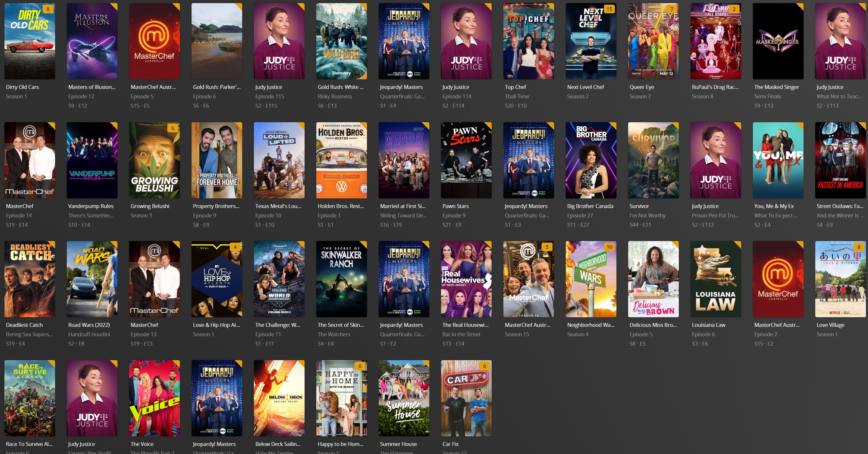This screenshot has width=868, height=454.
Task: Open Street Outlaws Fastest in America poster
Action: 840,160
